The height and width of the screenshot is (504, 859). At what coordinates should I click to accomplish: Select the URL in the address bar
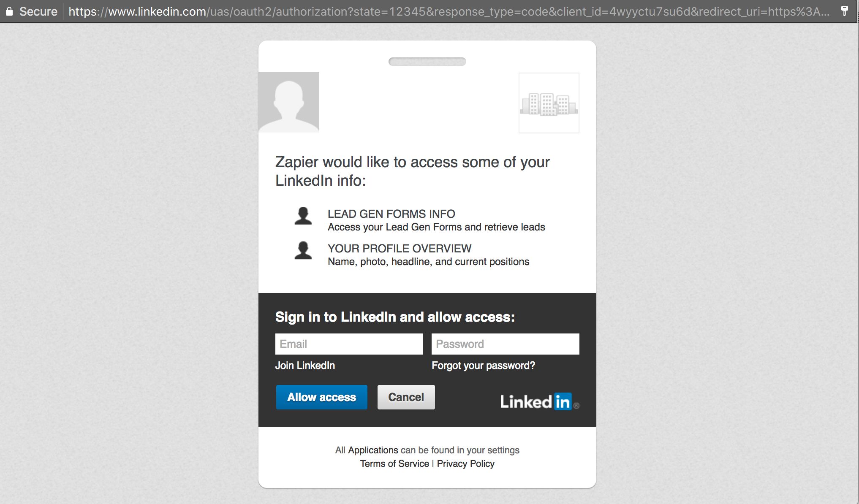pyautogui.click(x=448, y=11)
